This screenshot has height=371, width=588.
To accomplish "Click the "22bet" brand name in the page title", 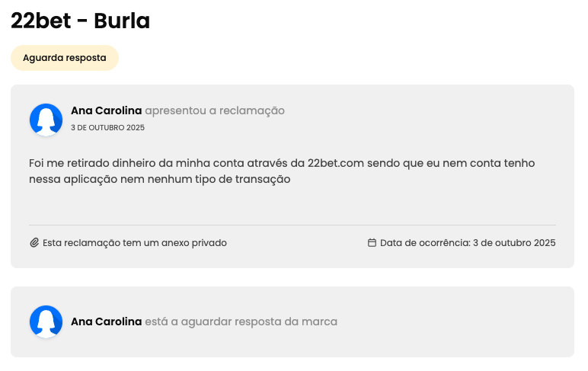I will coord(40,21).
